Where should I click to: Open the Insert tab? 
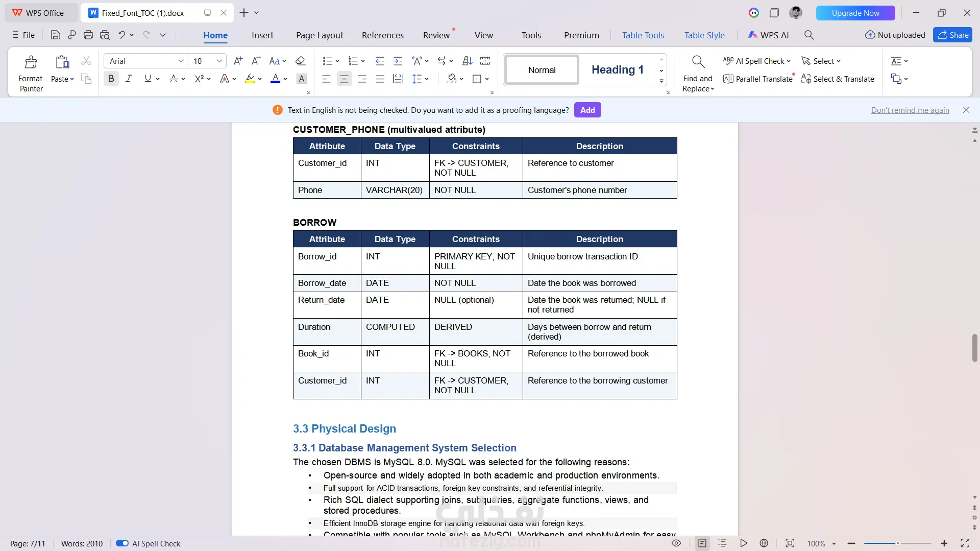point(262,35)
